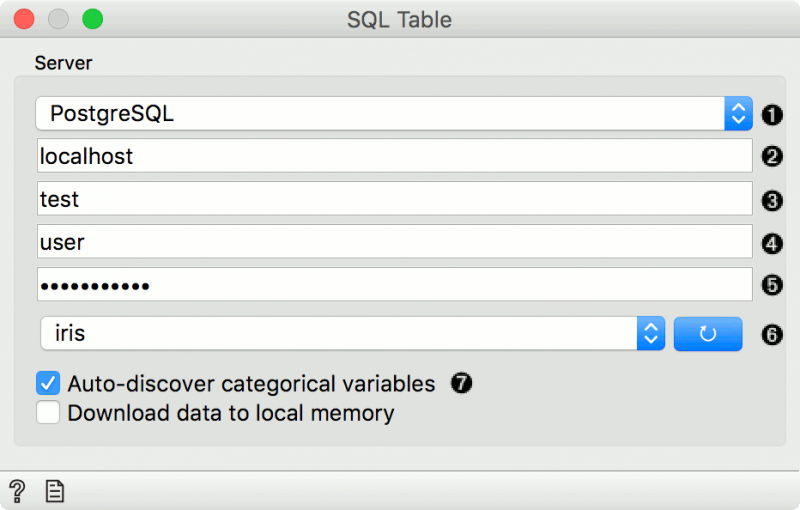Click the numbered marker 6 badge
The height and width of the screenshot is (510, 800).
771,335
